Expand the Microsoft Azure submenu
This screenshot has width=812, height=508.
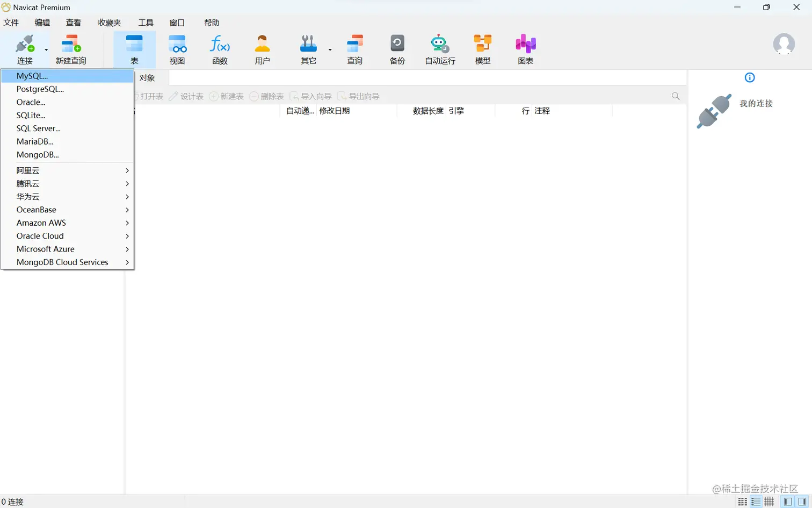[x=67, y=249]
